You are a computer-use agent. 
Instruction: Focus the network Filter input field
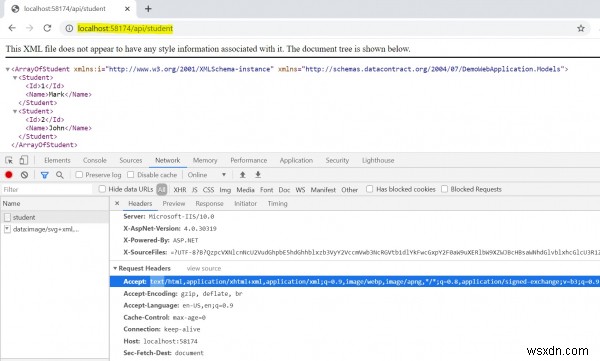47,189
